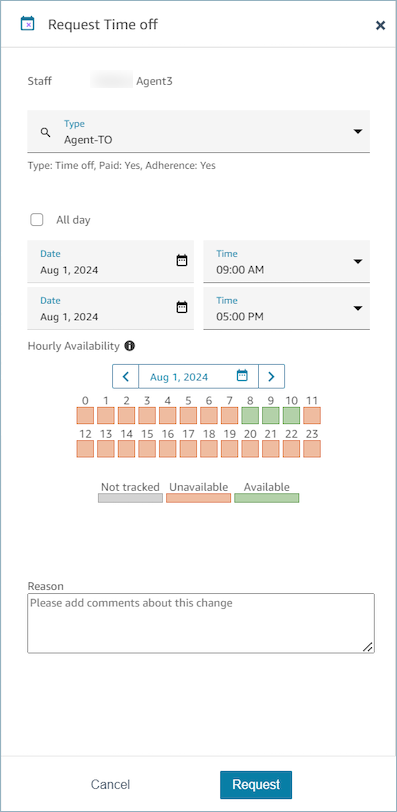Select hour 7 unavailable block
Image resolution: width=397 pixels, height=812 pixels.
229,415
